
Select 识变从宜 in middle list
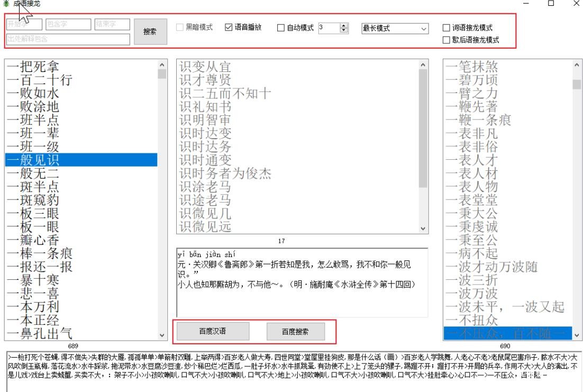pos(297,67)
